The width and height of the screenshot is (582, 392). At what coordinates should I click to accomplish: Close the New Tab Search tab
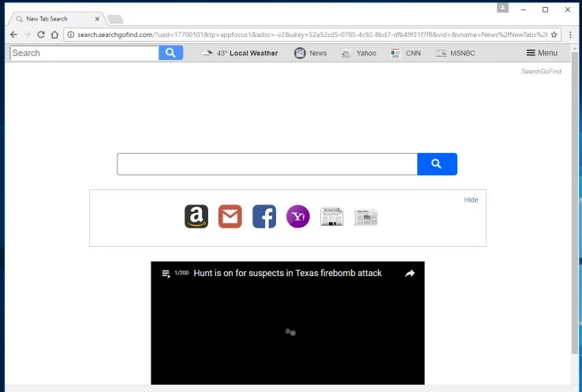tap(97, 19)
